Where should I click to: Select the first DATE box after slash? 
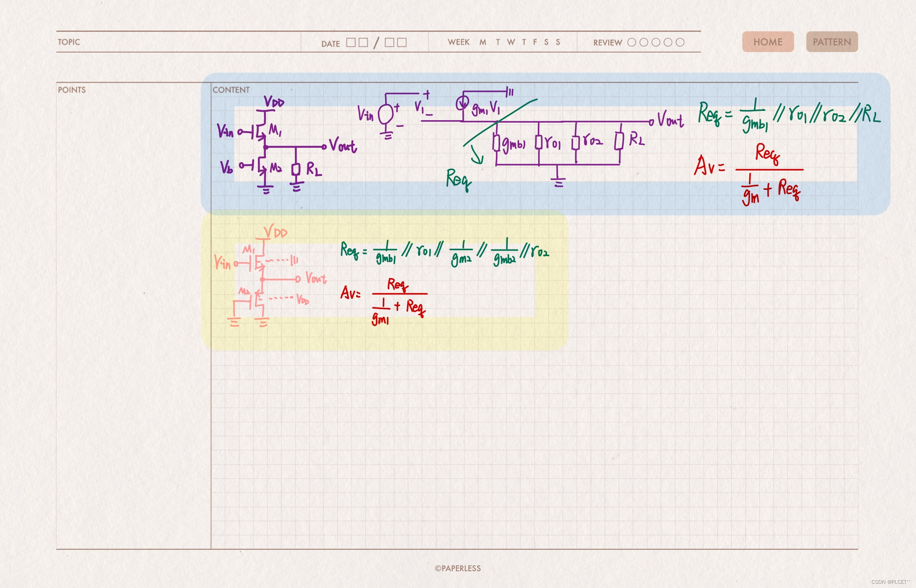(389, 42)
